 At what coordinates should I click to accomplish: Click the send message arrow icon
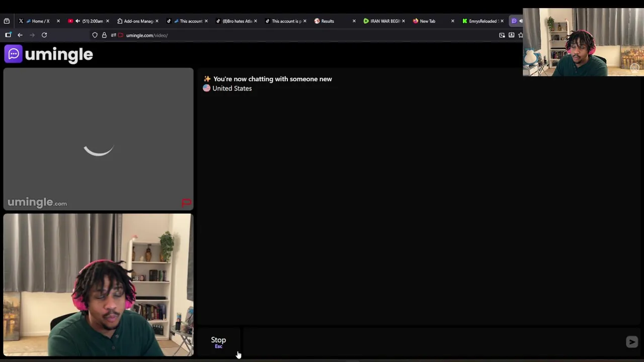pos(632,342)
